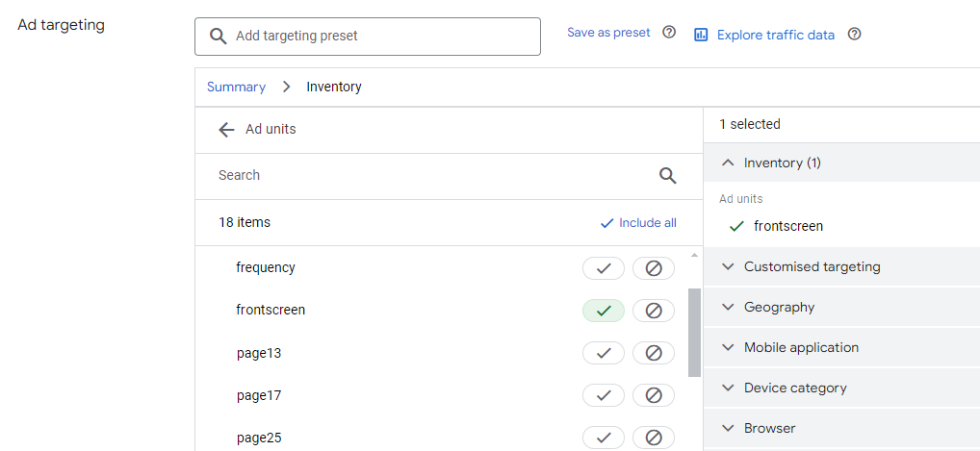Screen dimensions: 980x451
Task: Include the frequency ad unit
Action: [604, 268]
